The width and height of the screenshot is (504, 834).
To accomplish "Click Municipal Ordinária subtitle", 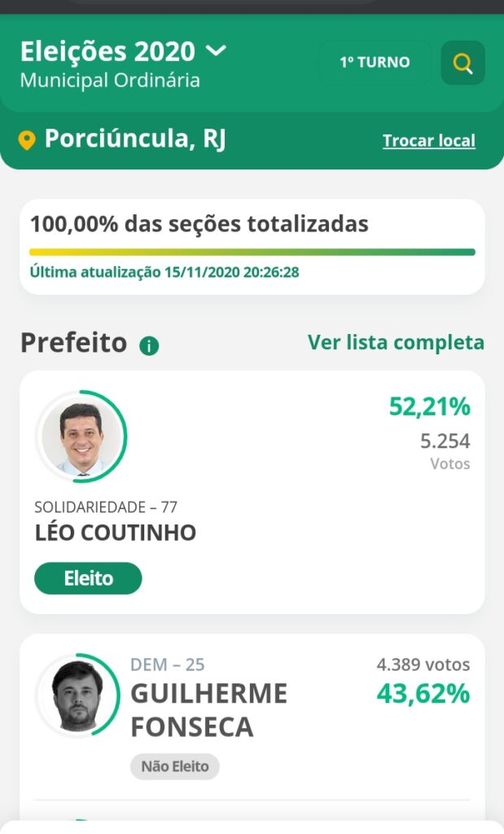I will [110, 81].
